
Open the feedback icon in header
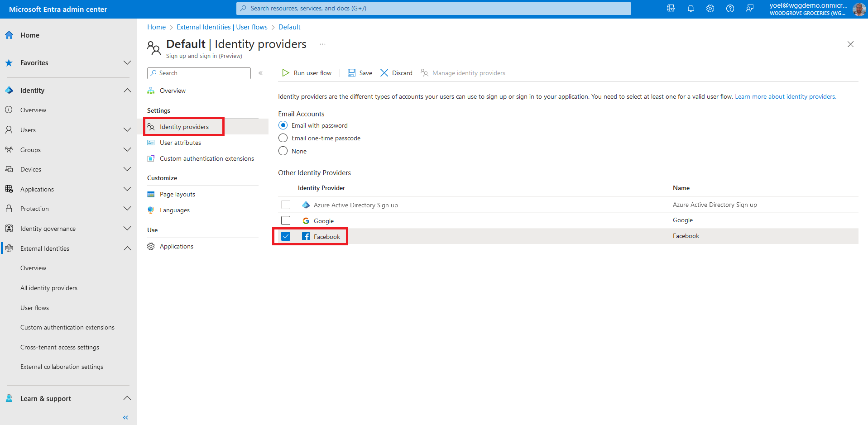click(x=750, y=9)
